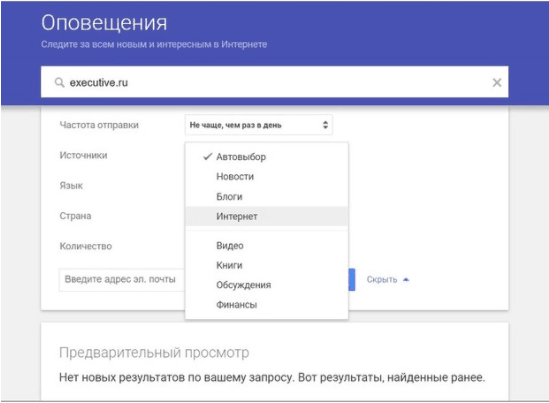Image resolution: width=549 pixels, height=403 pixels.
Task: Click inside the executive.ru search box
Action: 274,82
